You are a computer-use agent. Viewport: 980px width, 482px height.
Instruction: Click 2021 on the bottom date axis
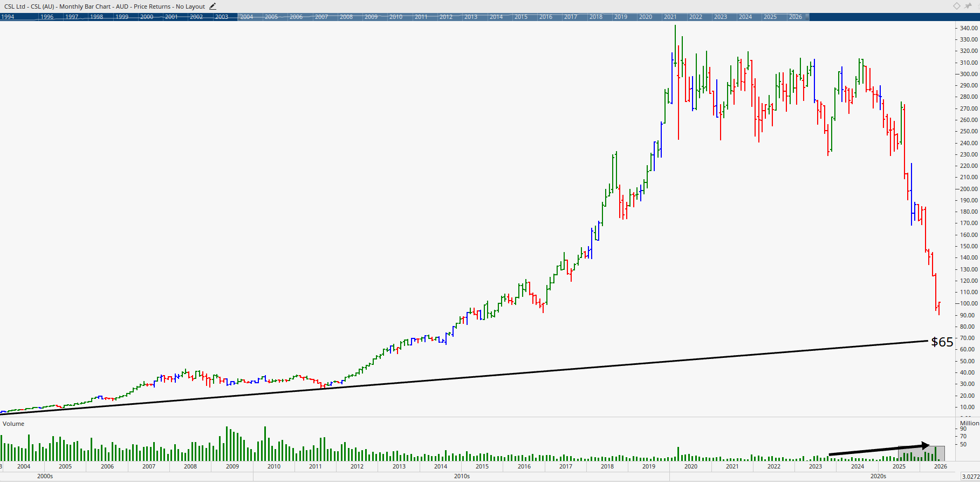[732, 466]
